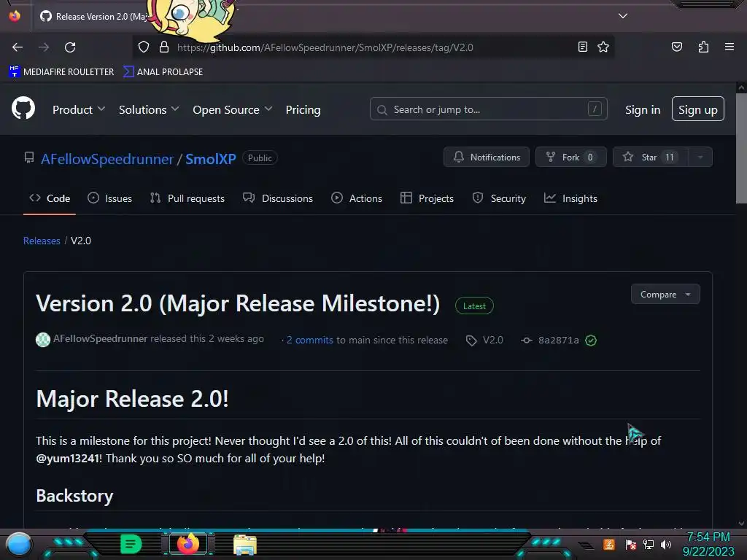Viewport: 747px width, 560px height.
Task: Click the volume speaker tray icon
Action: click(666, 545)
